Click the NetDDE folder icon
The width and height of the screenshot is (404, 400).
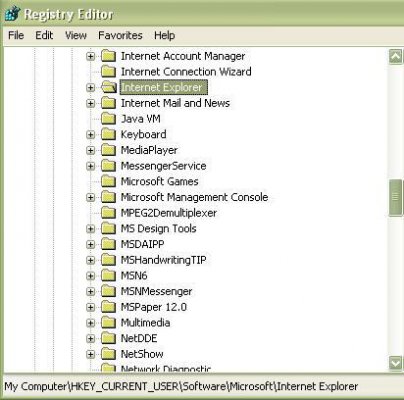point(108,338)
